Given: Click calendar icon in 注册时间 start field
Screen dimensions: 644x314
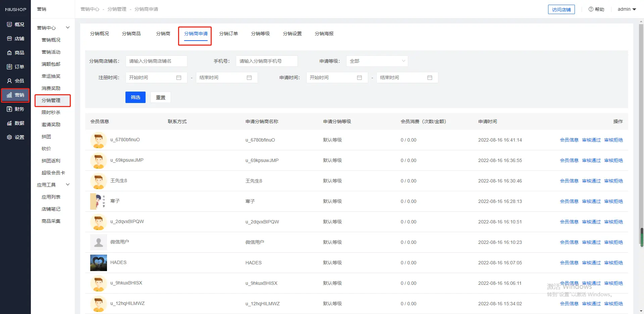Looking at the screenshot, I should [179, 77].
